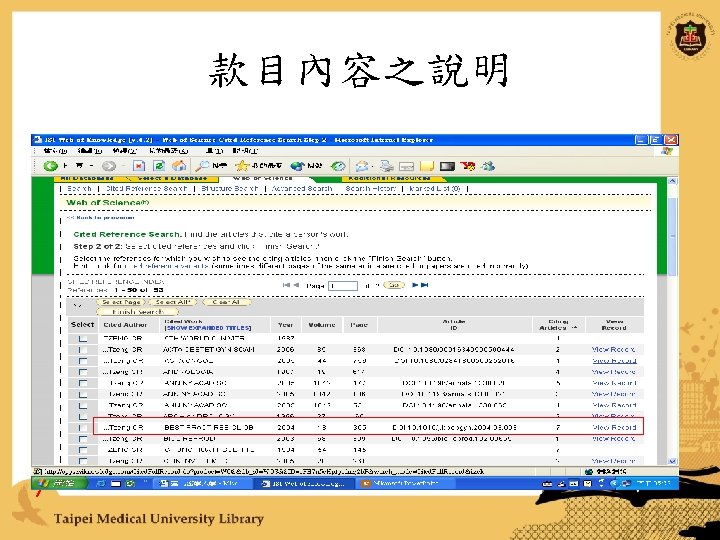Open the Media globe toolbar icon
Screen dimensions: 720x540
(x=298, y=166)
